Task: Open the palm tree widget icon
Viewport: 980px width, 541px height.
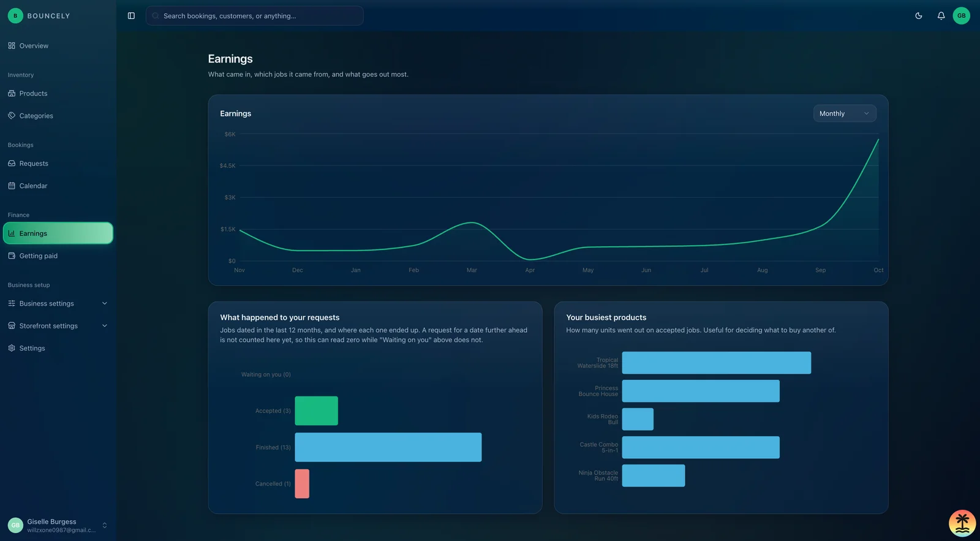Action: click(962, 523)
